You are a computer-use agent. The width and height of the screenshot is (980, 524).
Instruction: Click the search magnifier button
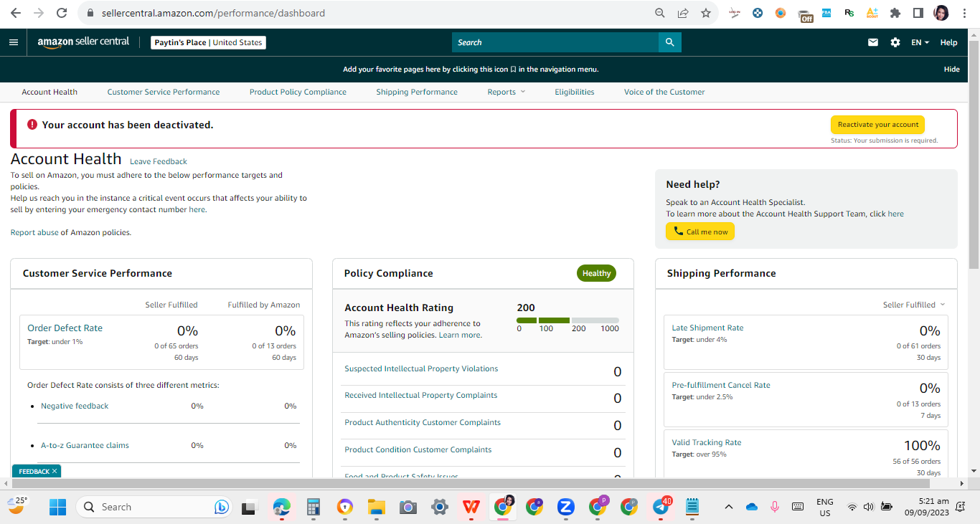tap(669, 42)
